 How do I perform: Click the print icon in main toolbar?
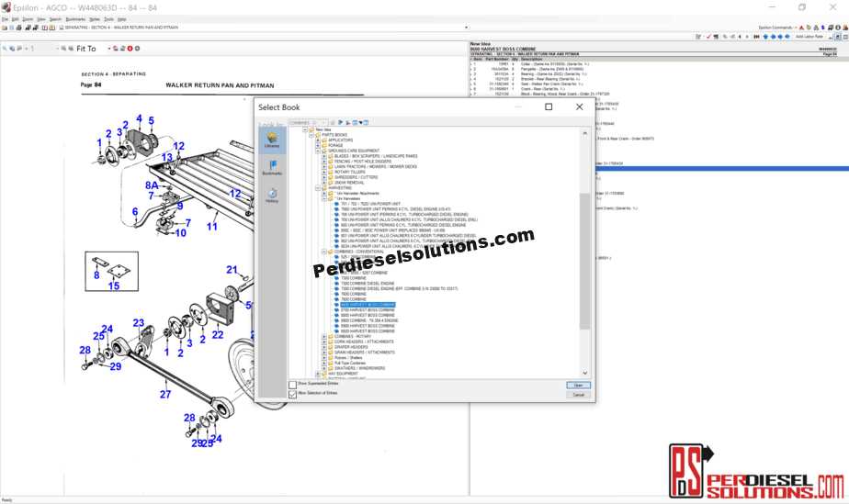(19, 27)
